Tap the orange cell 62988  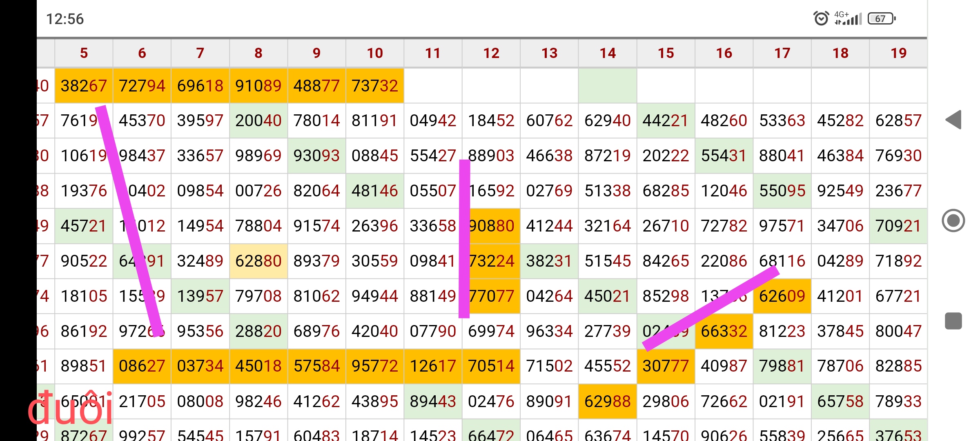tap(608, 401)
